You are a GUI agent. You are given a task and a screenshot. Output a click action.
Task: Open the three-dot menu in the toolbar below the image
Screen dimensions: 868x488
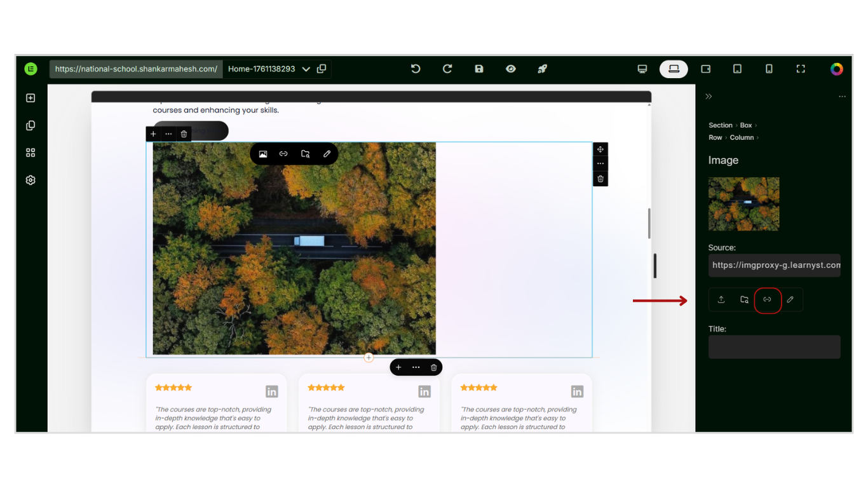[x=416, y=367]
